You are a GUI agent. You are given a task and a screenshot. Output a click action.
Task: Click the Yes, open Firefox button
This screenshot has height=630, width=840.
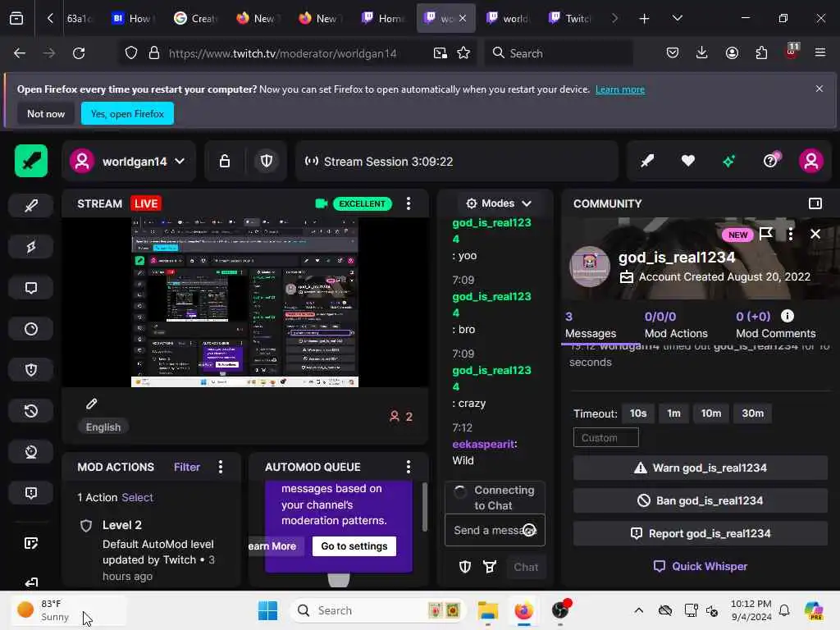127,113
